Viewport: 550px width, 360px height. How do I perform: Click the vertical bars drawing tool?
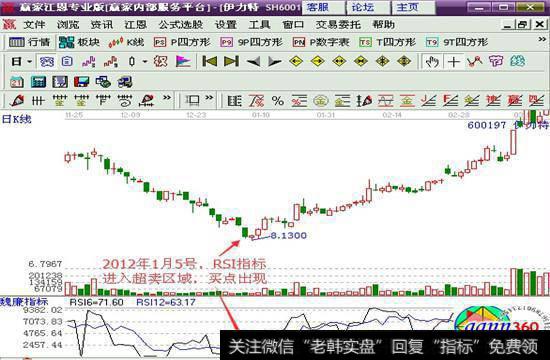click(38, 101)
